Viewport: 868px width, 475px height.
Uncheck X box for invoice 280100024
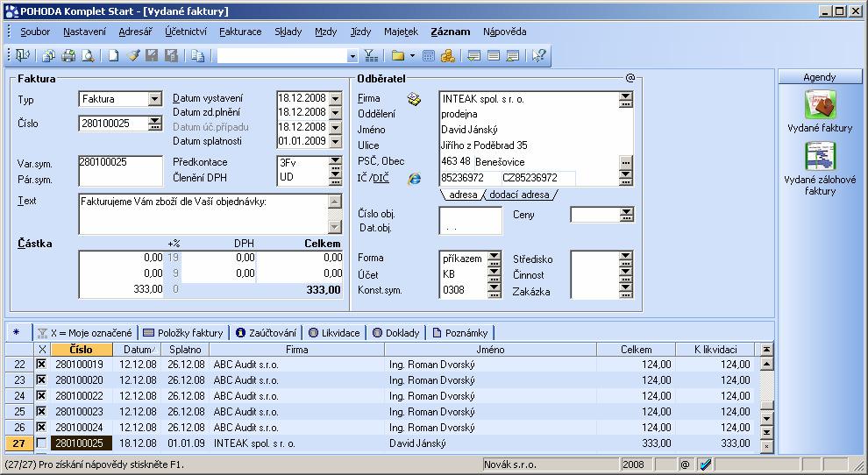41,428
